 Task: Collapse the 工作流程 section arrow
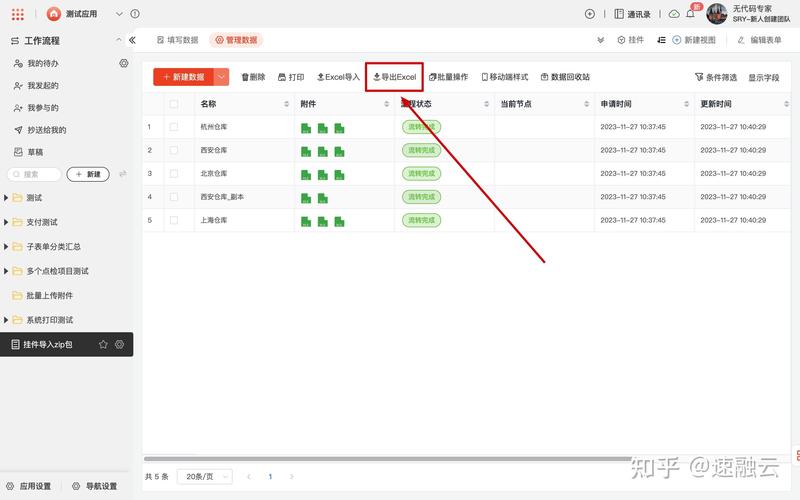click(119, 40)
